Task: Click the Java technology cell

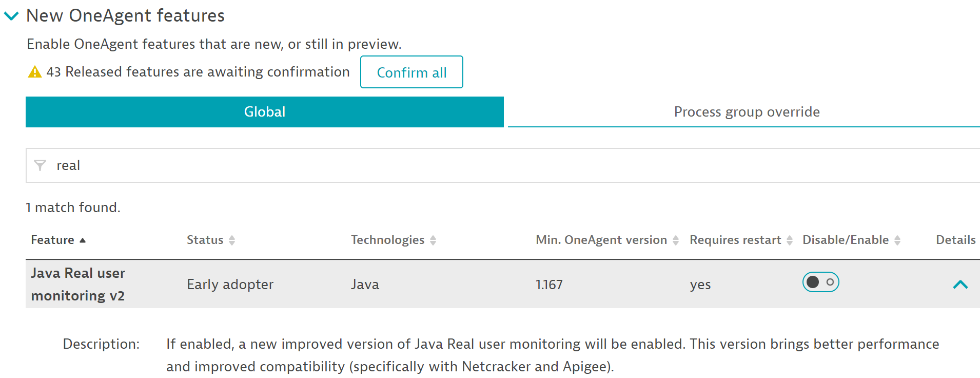Action: (x=365, y=285)
